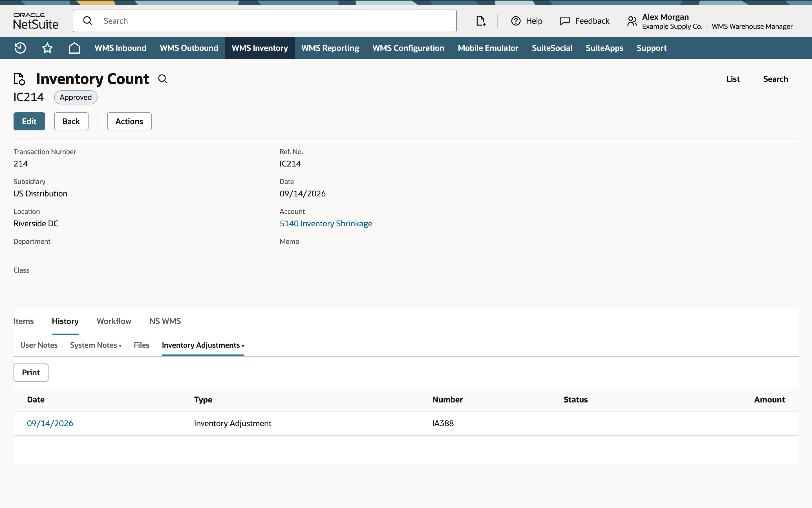Select the Inventory Adjustments subtab

203,345
